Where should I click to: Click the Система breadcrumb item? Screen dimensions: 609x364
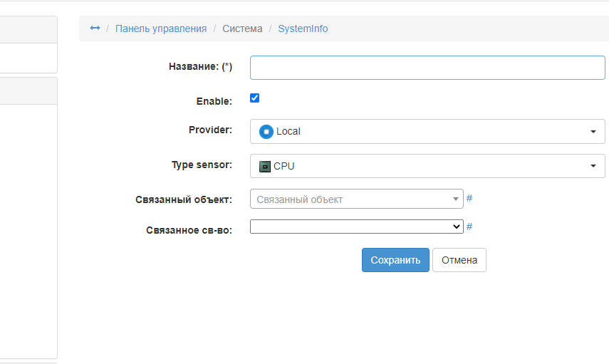point(242,28)
